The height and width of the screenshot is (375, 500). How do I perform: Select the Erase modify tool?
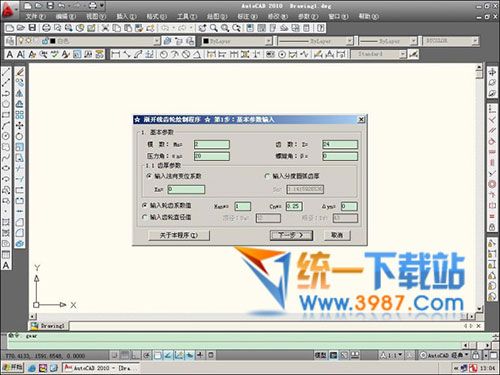pos(20,71)
